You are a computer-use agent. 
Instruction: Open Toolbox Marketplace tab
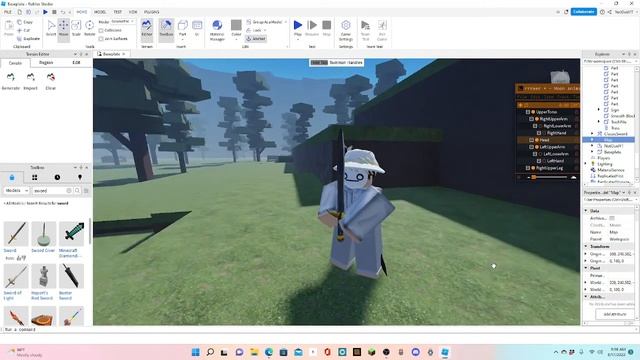pos(12,177)
